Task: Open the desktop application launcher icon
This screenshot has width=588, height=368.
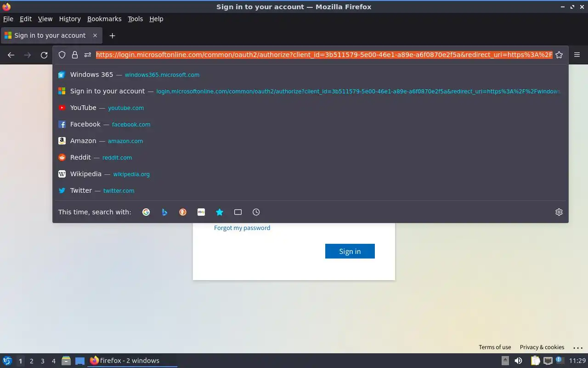Action: [7, 361]
